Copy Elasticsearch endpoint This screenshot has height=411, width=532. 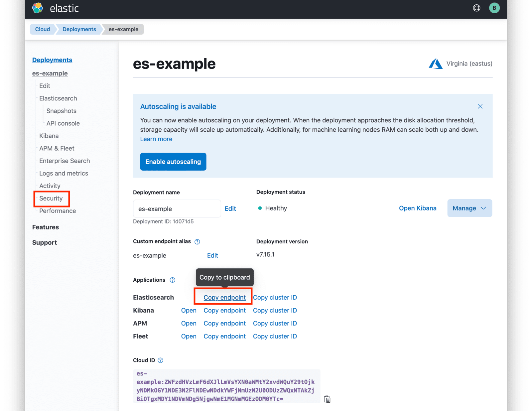[225, 298]
